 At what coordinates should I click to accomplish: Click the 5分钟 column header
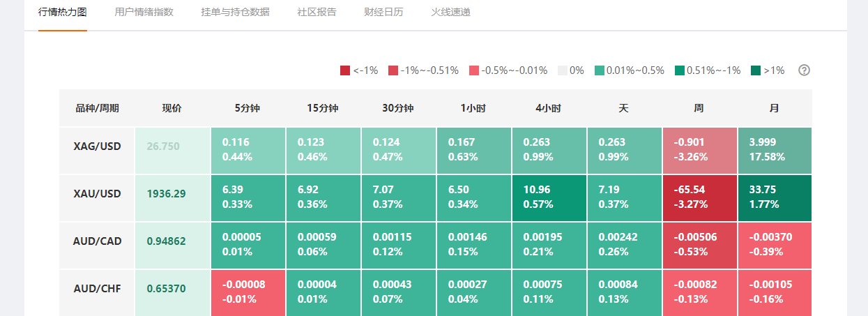(248, 108)
